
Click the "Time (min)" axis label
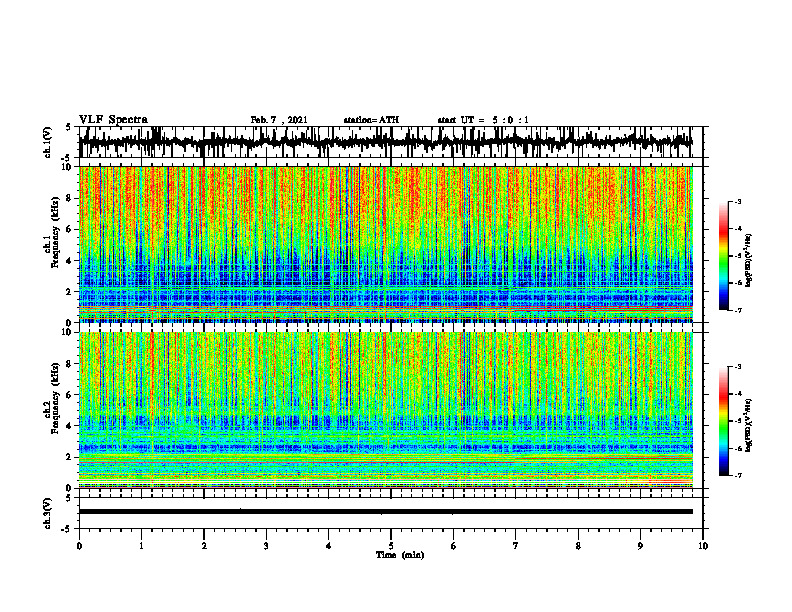click(400, 555)
